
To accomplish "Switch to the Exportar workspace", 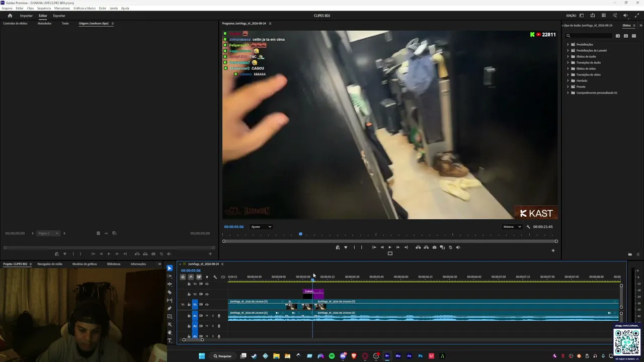I will pyautogui.click(x=59, y=16).
